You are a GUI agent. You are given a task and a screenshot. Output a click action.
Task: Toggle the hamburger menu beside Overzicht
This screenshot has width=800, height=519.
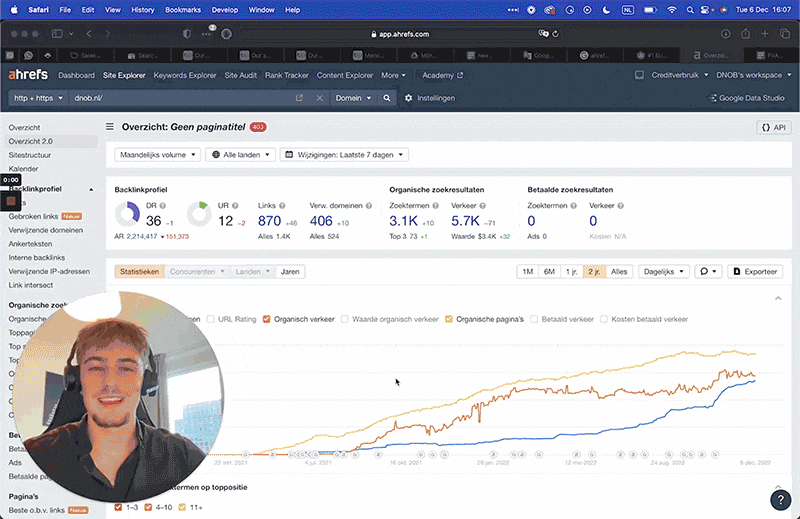pos(110,127)
